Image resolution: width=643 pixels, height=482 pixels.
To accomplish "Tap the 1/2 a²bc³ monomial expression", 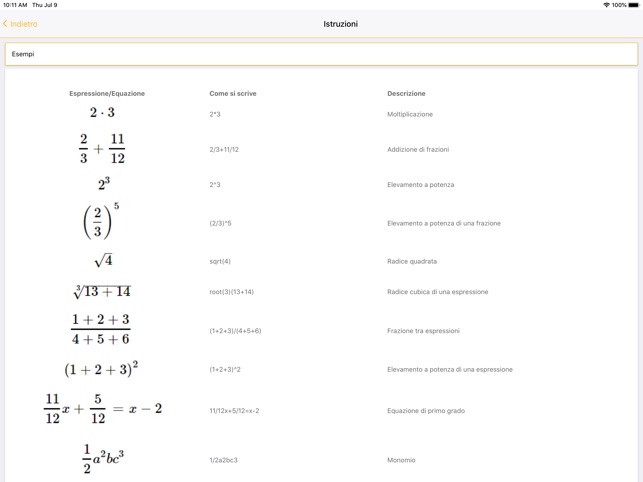I will pos(103,458).
